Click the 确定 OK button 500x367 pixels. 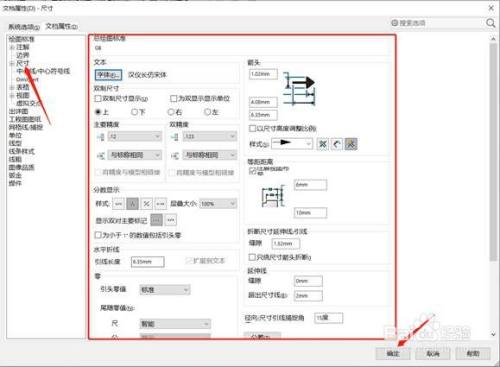tap(393, 353)
